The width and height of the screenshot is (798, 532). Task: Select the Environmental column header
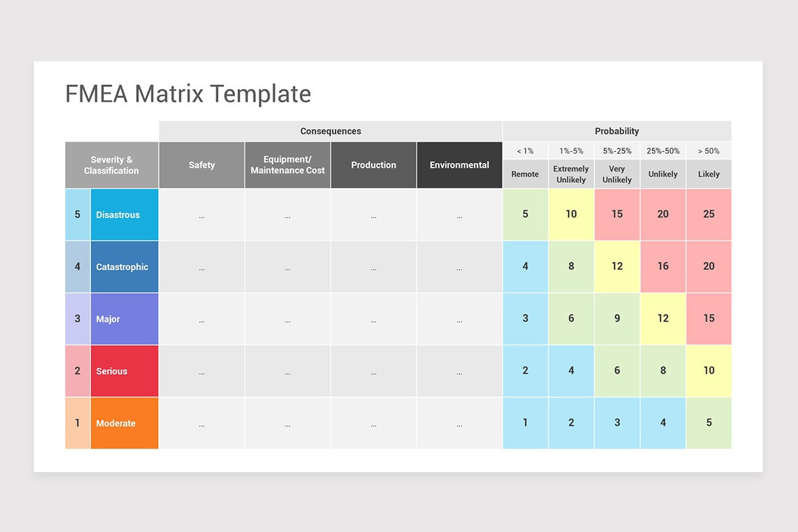point(459,164)
